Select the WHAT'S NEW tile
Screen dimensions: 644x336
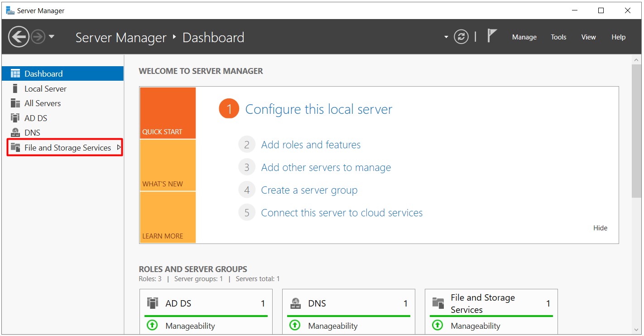(168, 165)
